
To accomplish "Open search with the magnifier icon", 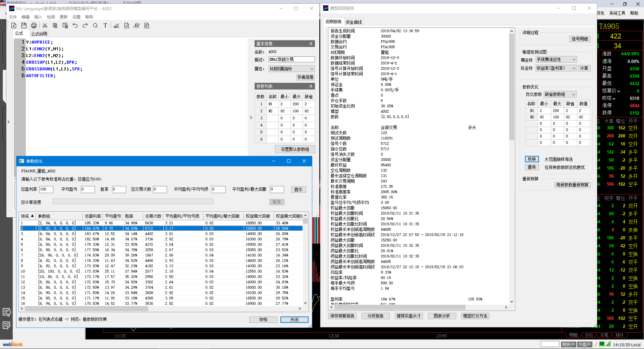I will (95, 25).
